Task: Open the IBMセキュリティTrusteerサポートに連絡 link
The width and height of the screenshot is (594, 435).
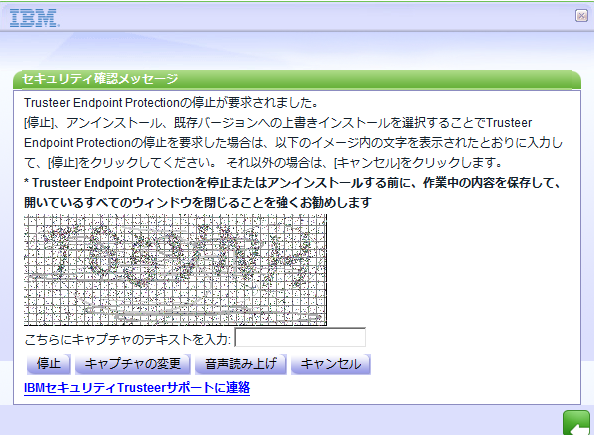Action: coord(137,388)
